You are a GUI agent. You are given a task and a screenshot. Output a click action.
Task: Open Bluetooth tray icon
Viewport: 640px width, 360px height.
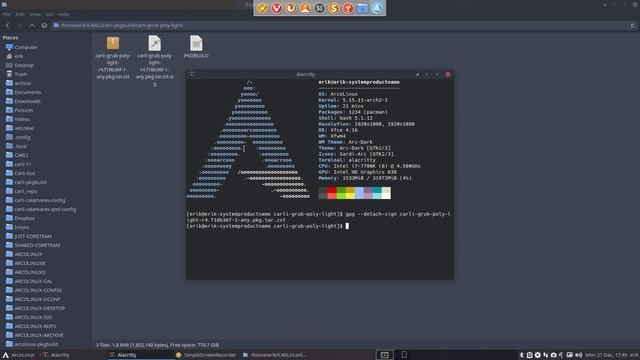[x=521, y=355]
